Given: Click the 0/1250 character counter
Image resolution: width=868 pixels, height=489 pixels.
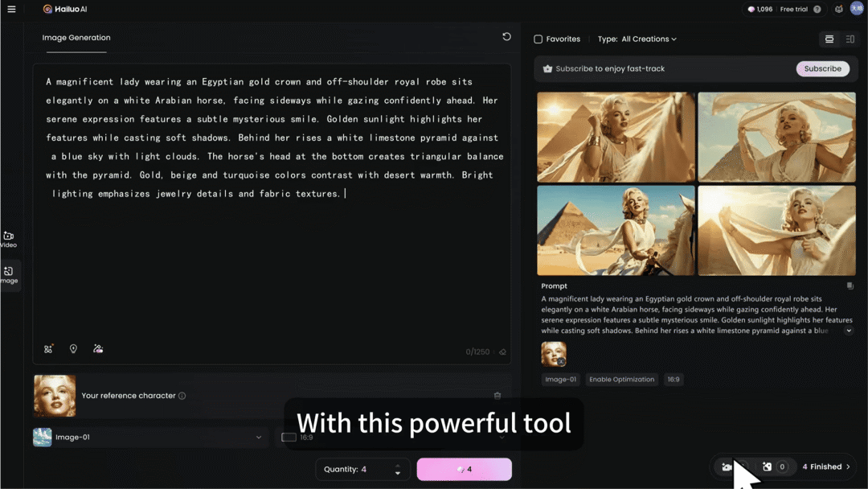Looking at the screenshot, I should tap(477, 352).
